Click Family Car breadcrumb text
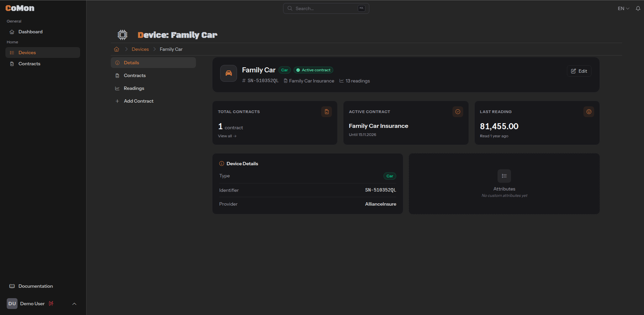The width and height of the screenshot is (644, 315). (171, 49)
